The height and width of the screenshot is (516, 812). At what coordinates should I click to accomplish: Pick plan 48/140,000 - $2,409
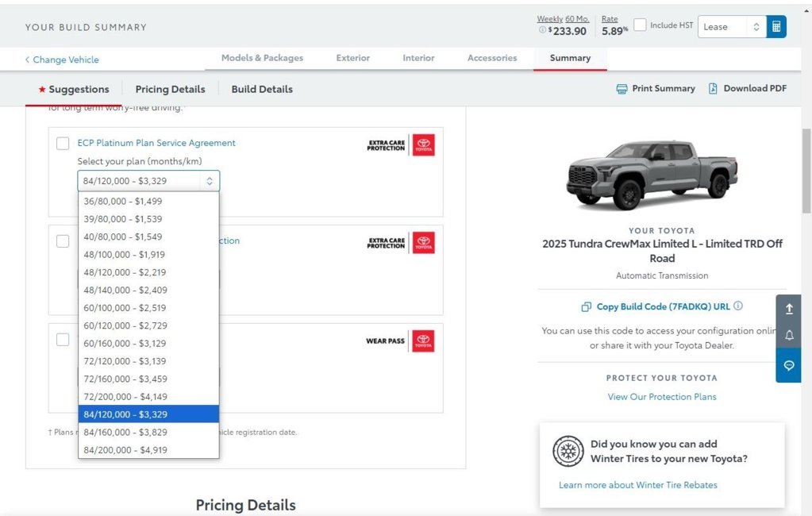[x=148, y=290]
